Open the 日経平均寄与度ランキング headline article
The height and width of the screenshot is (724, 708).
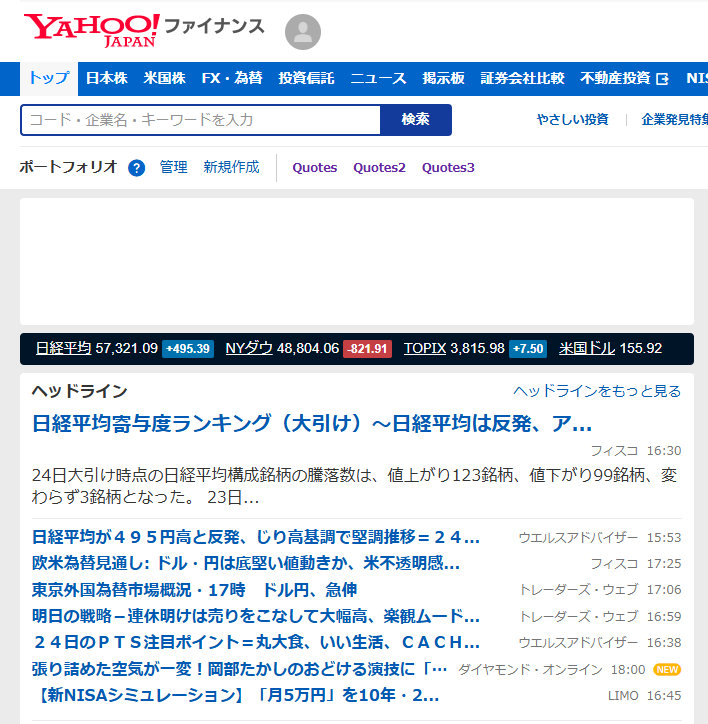pyautogui.click(x=312, y=423)
